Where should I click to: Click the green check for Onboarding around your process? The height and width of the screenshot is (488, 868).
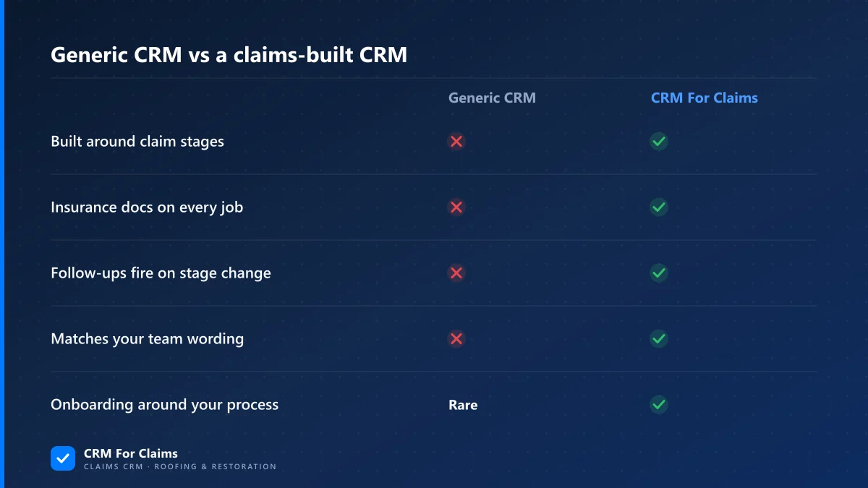(658, 405)
